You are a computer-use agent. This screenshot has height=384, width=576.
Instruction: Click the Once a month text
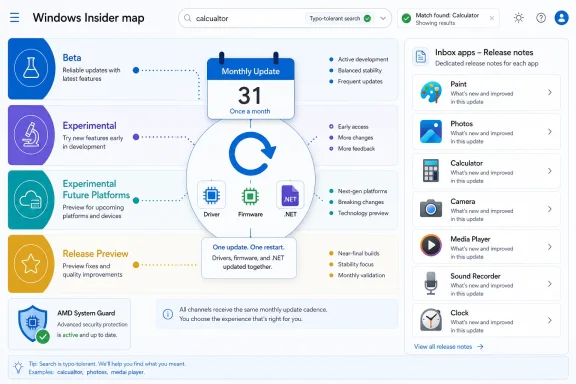(x=250, y=111)
